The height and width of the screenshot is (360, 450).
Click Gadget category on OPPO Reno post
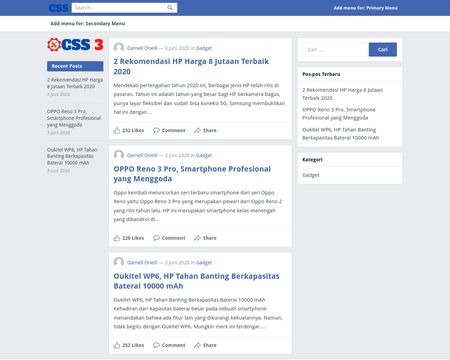[204, 155]
